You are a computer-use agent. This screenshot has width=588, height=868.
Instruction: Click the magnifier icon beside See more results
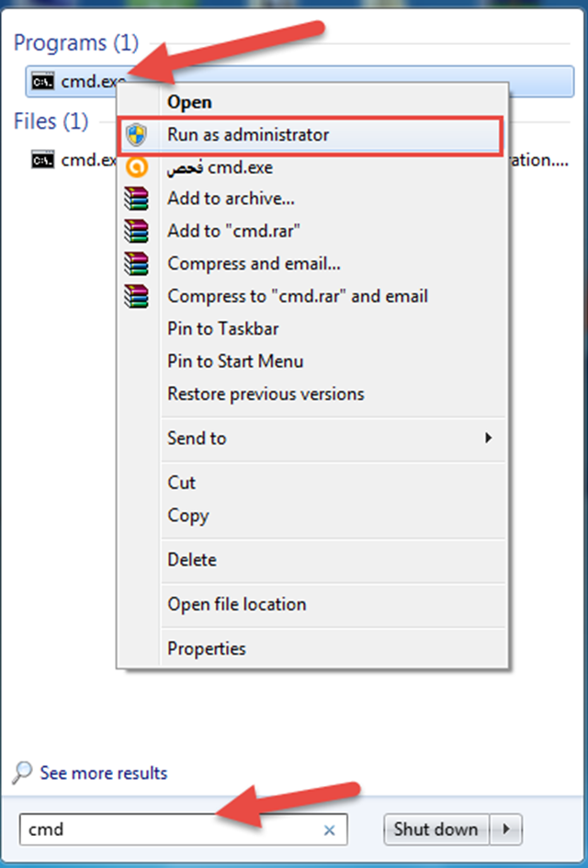[21, 773]
